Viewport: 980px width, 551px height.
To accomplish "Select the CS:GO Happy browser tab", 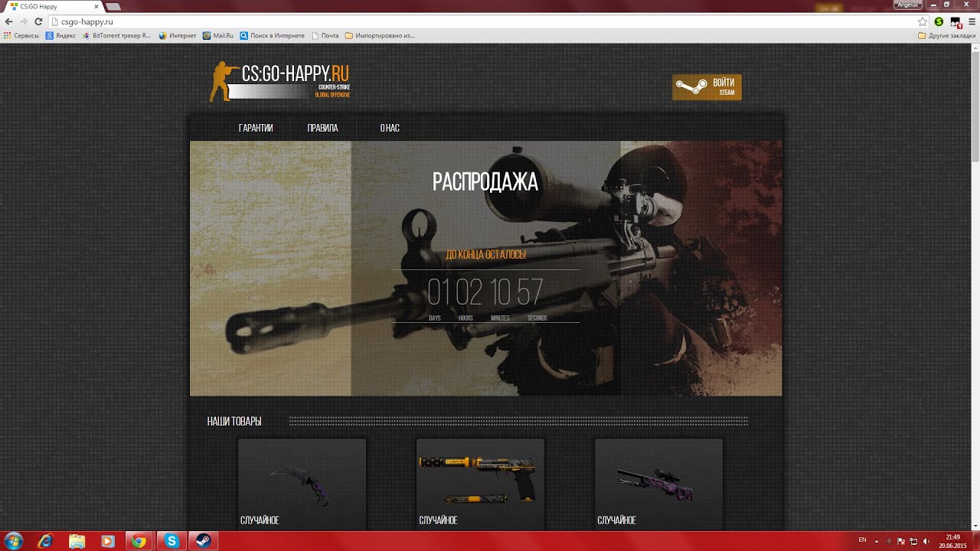I will 52,6.
